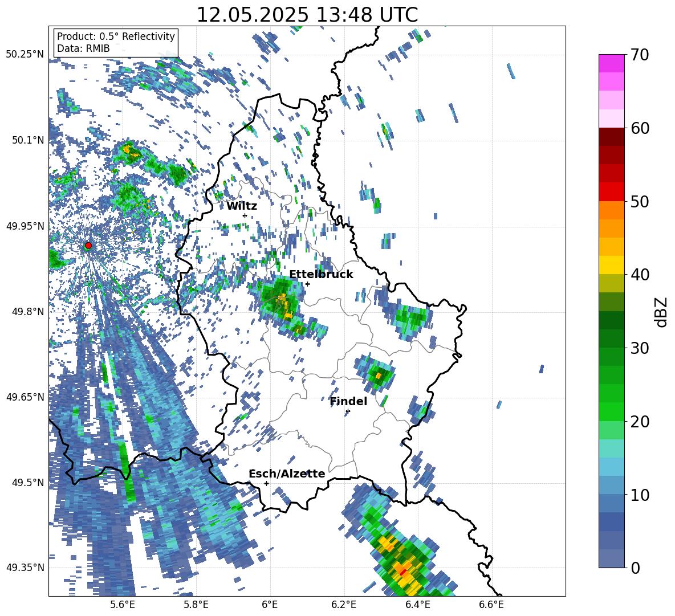Screen dimensions: 675x616
Task: Click the storm cell northeast of Findel
Action: (377, 373)
